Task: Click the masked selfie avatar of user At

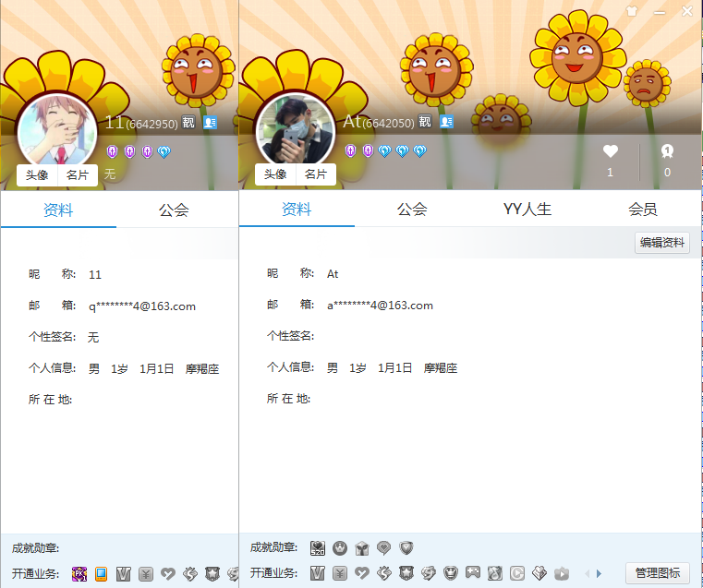Action: coord(296,130)
